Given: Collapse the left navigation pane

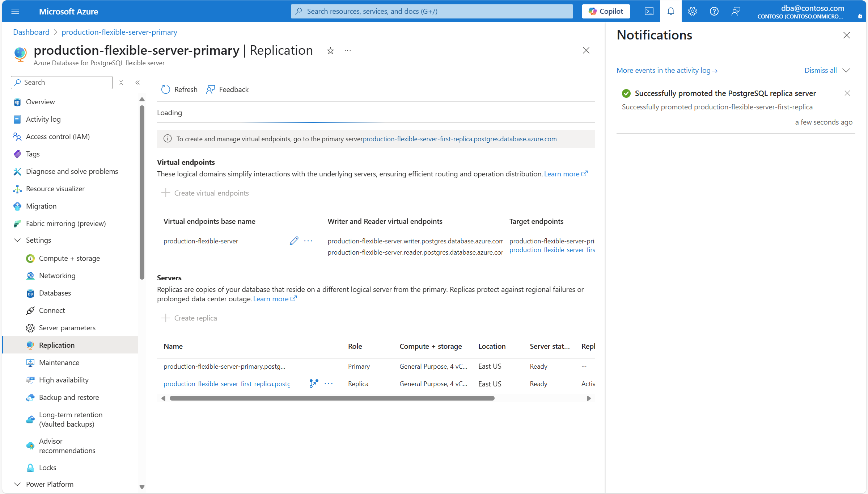Looking at the screenshot, I should pos(137,83).
